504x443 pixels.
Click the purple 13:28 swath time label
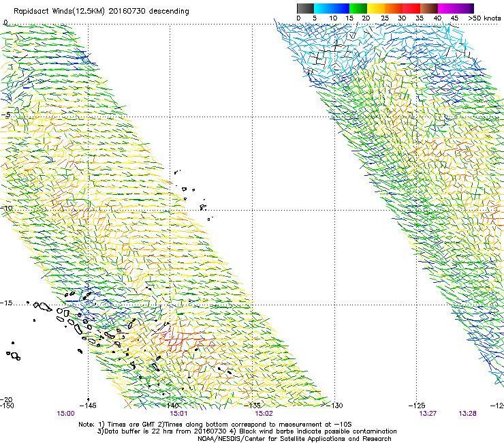[467, 414]
